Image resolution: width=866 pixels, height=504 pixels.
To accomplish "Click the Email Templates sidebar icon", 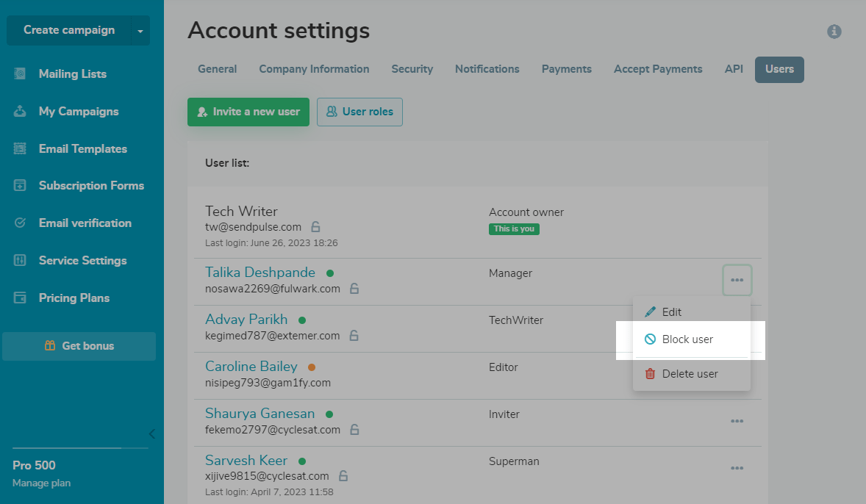I will point(20,148).
